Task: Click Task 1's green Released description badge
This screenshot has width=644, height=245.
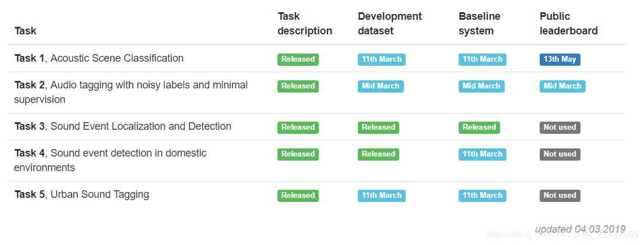Action: [x=298, y=59]
